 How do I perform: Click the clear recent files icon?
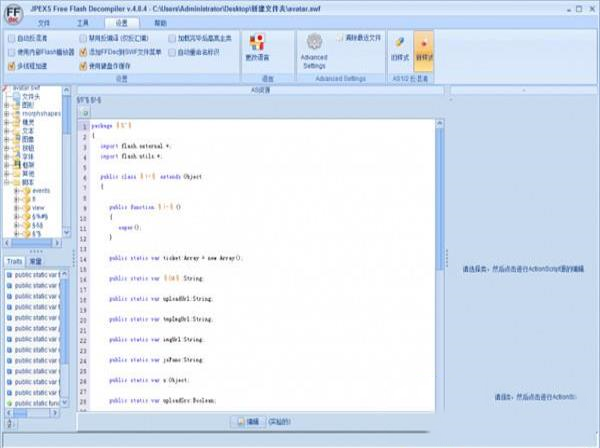pyautogui.click(x=340, y=38)
